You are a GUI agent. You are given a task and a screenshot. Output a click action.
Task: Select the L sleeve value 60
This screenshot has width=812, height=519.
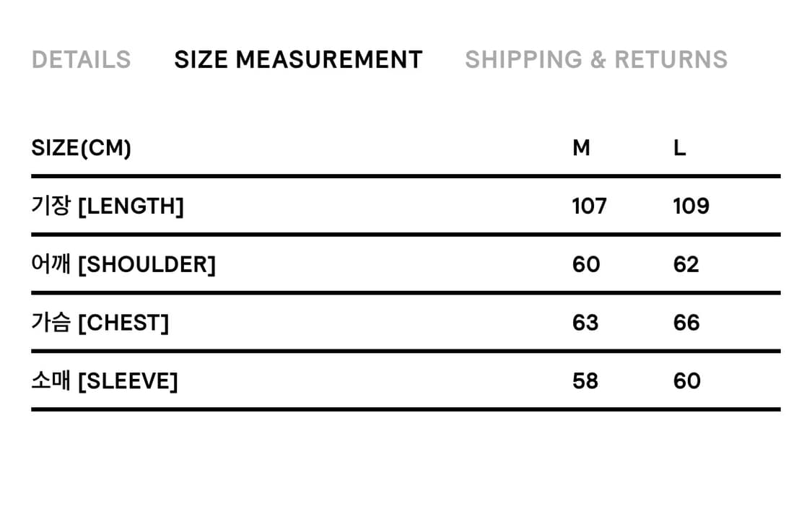686,380
